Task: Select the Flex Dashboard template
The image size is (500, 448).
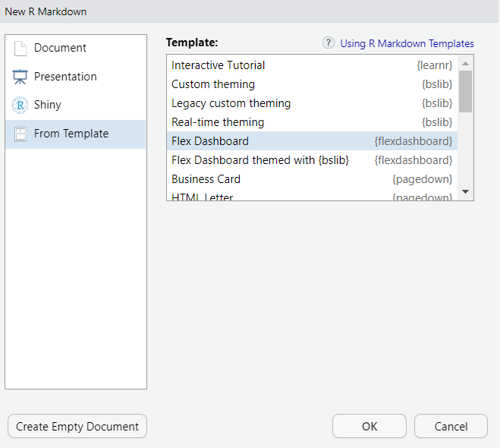Action: (x=210, y=141)
